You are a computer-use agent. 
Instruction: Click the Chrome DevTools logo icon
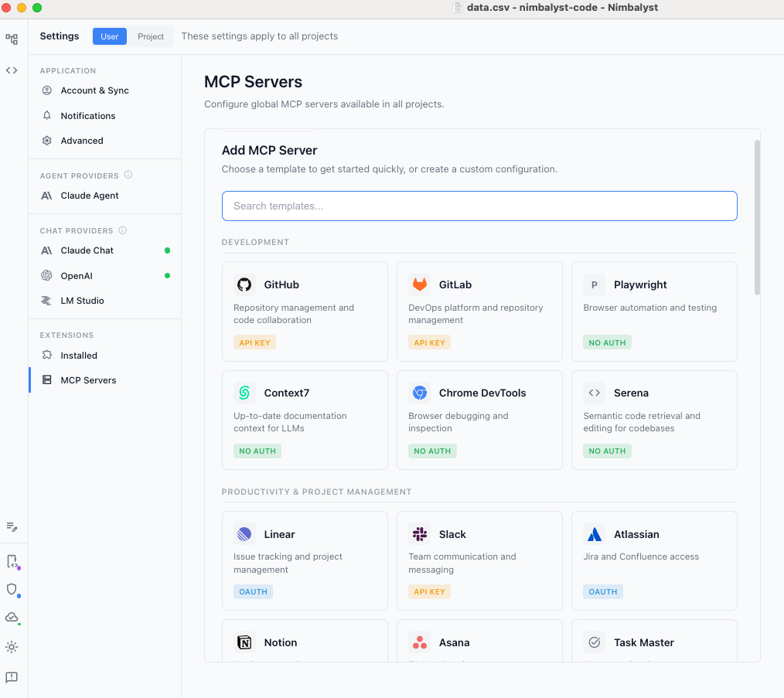click(x=420, y=393)
